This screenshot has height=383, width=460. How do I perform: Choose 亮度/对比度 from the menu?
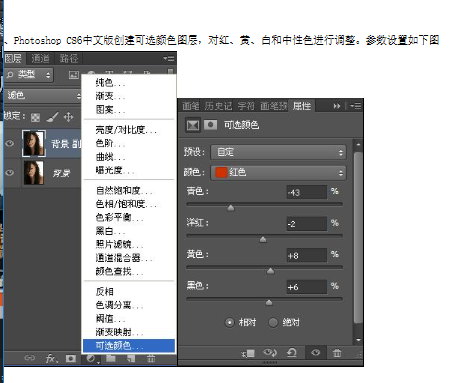pos(129,130)
